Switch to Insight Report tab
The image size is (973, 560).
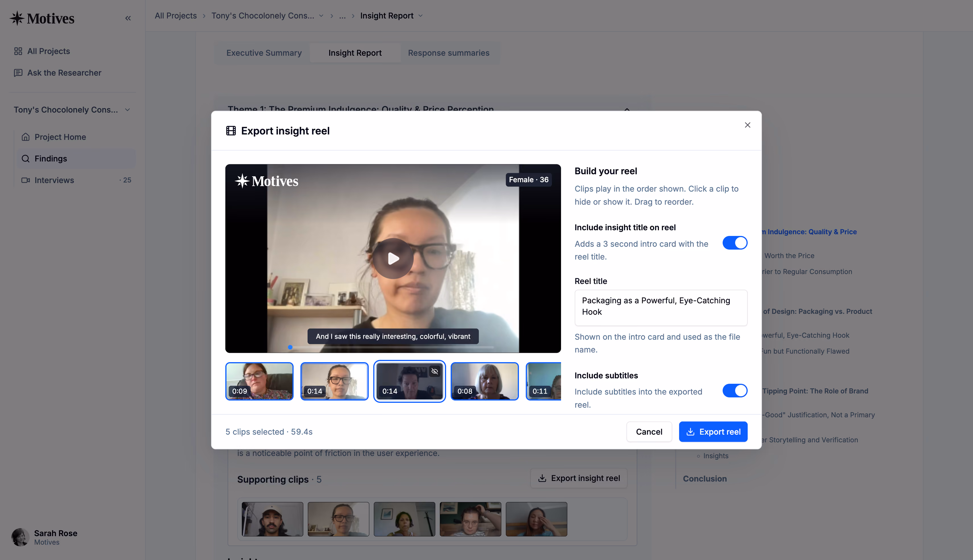(355, 53)
